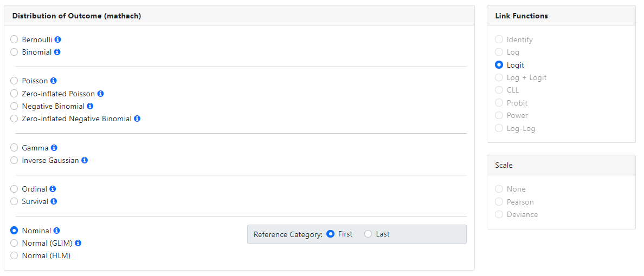Show info for Normal (GLIM)

(x=78, y=243)
